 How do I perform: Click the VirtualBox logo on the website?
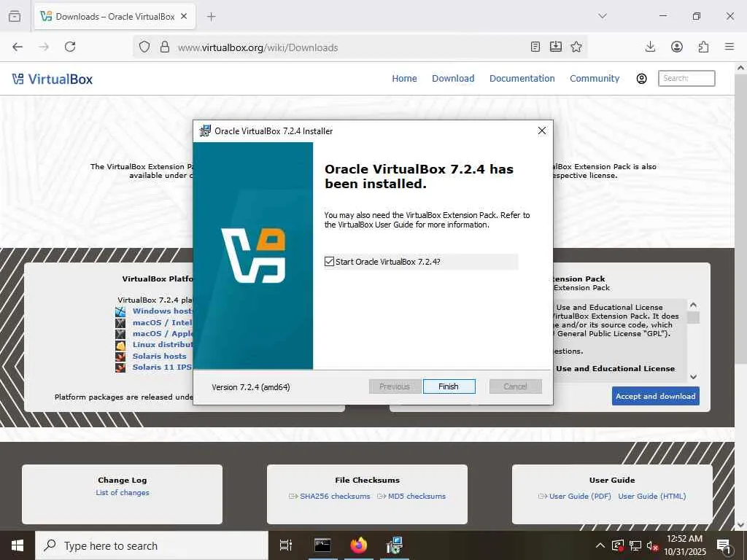coord(53,79)
